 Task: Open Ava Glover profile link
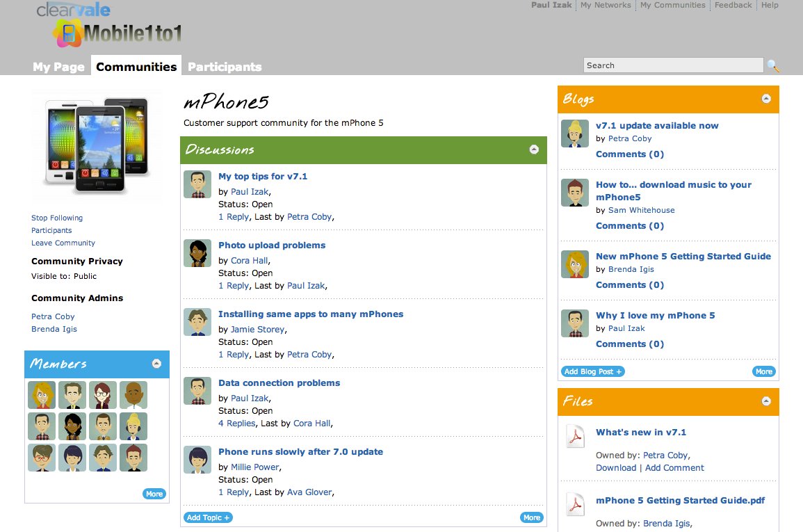(309, 492)
